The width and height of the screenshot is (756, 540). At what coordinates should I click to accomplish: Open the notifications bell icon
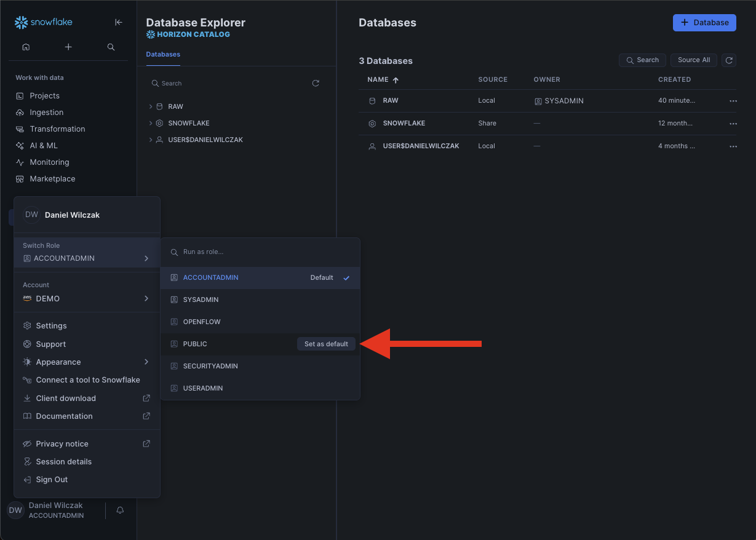pos(121,510)
